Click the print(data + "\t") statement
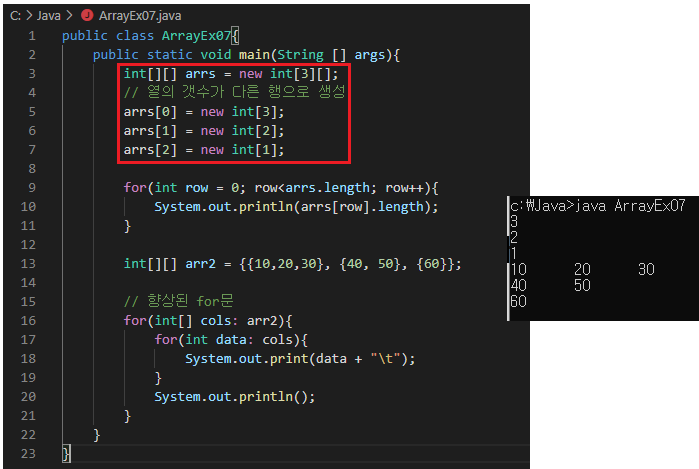The height and width of the screenshot is (469, 699). (x=300, y=359)
